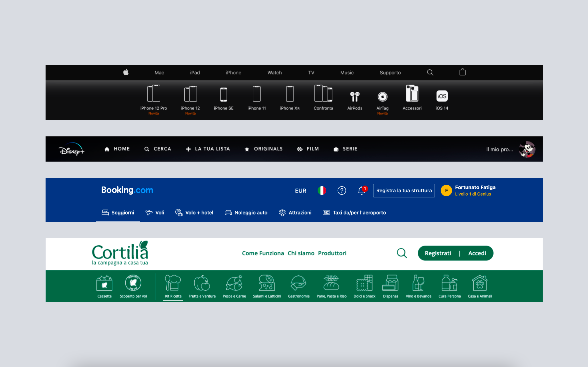Viewport: 588px width, 367px height.
Task: Click the Italian flag language icon
Action: click(322, 190)
